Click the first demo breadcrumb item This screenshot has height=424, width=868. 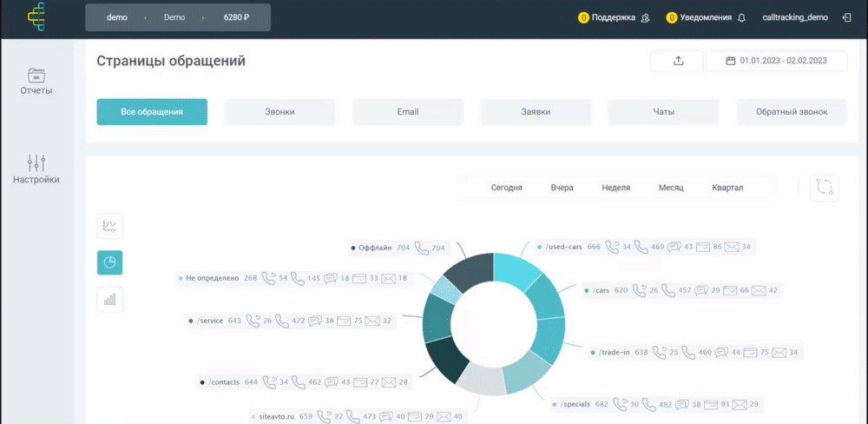pos(117,17)
